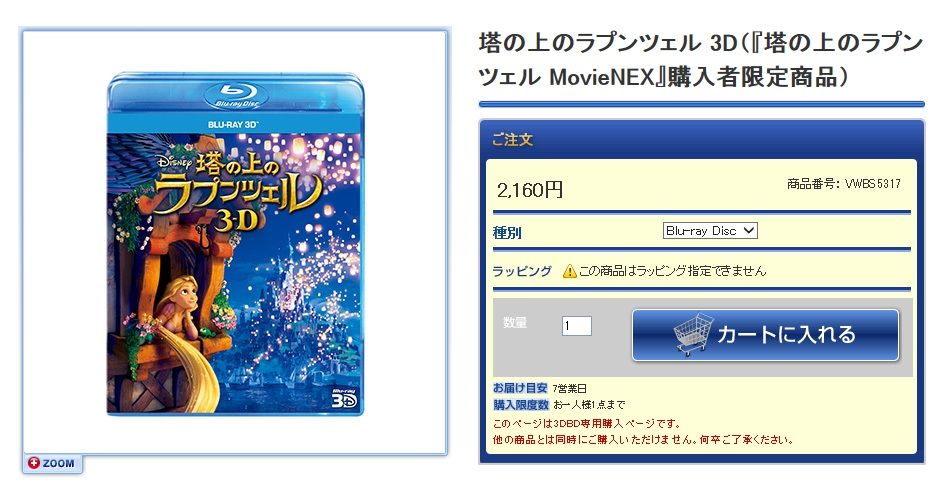Click the Blu-ray 3D logo on cover

tap(344, 397)
